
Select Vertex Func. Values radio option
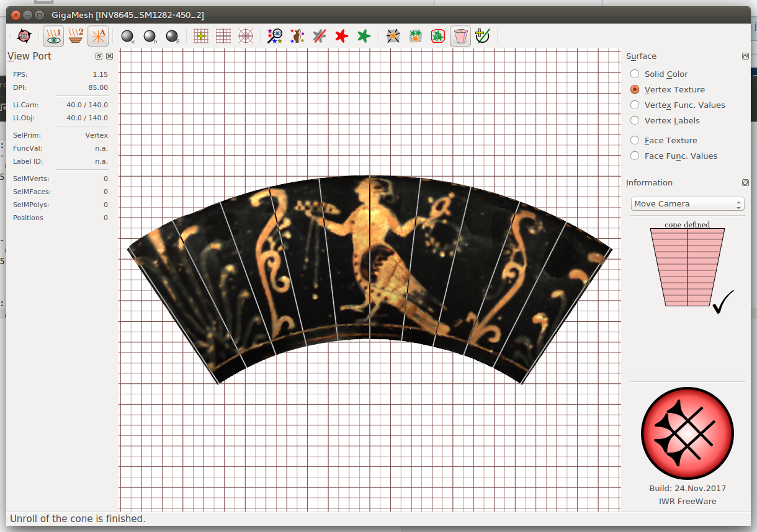[635, 105]
